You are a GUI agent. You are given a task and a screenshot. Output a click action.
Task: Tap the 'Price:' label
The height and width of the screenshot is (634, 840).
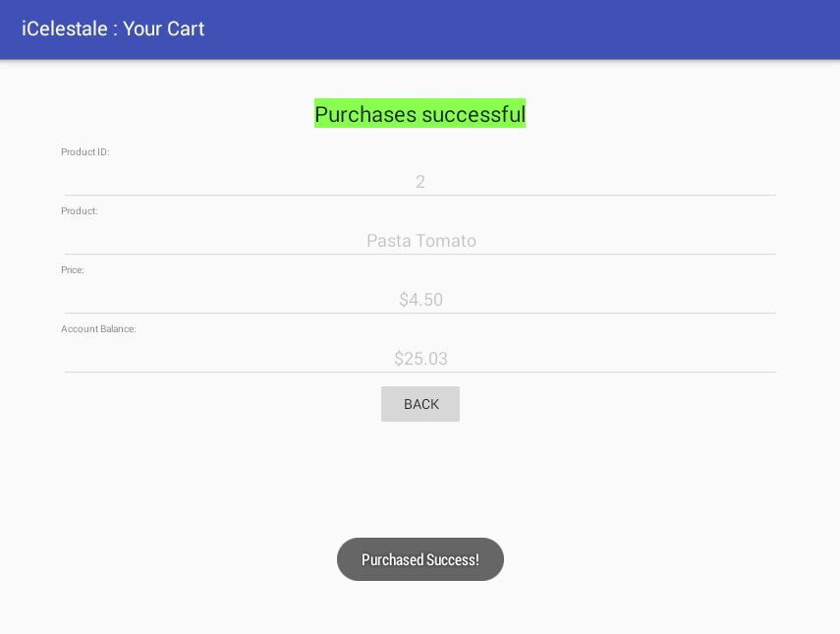click(73, 270)
